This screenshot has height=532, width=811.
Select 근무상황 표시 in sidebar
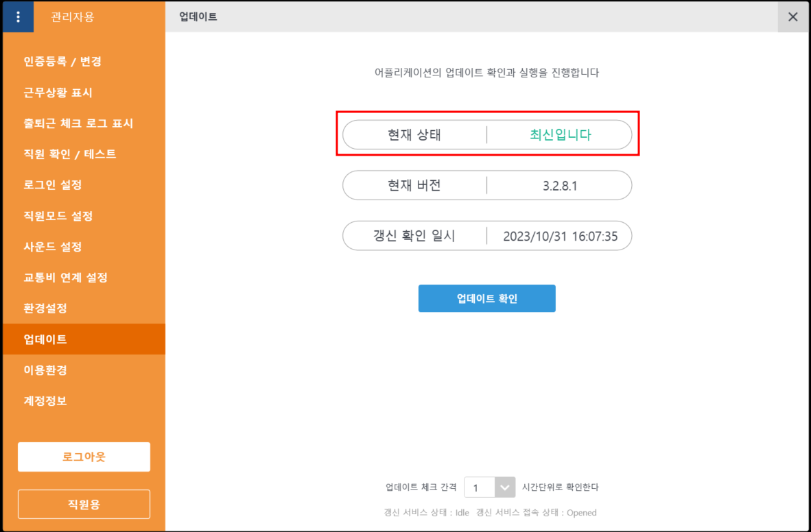[58, 93]
